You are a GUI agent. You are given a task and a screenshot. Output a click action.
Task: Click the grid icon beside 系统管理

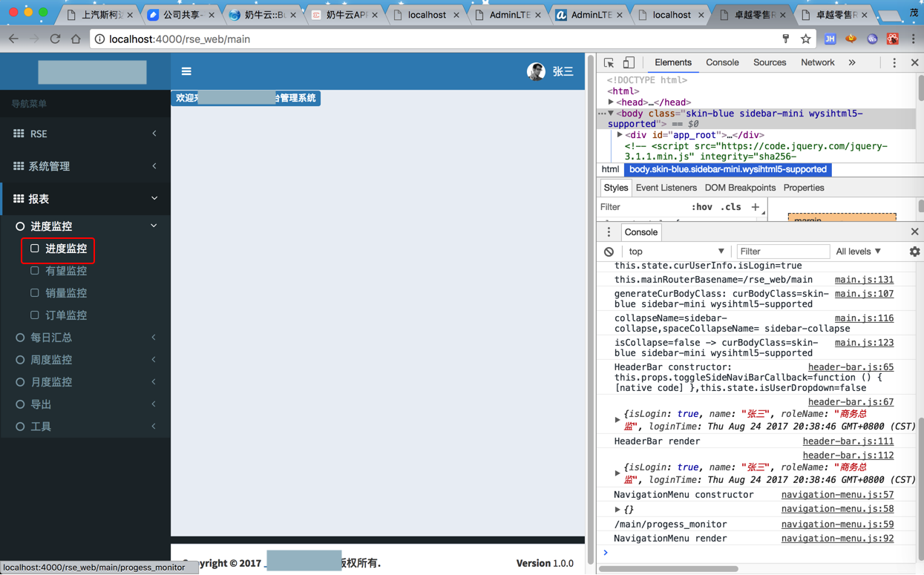click(x=19, y=166)
